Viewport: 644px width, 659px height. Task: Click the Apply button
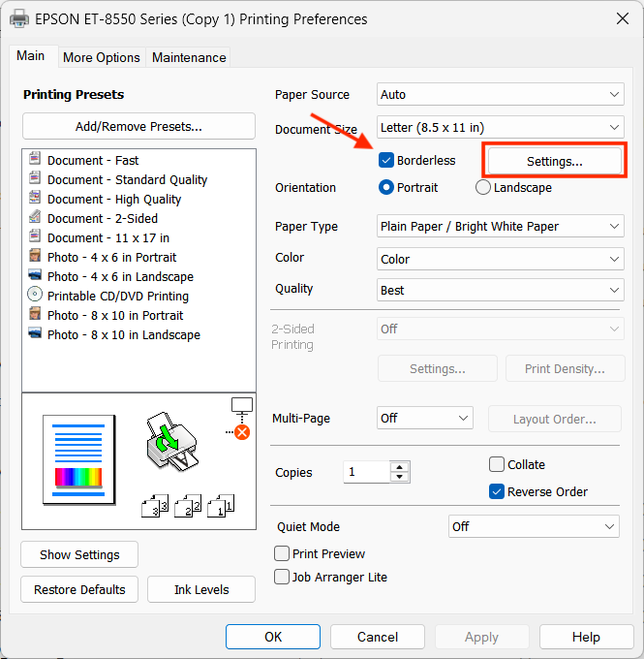click(481, 637)
